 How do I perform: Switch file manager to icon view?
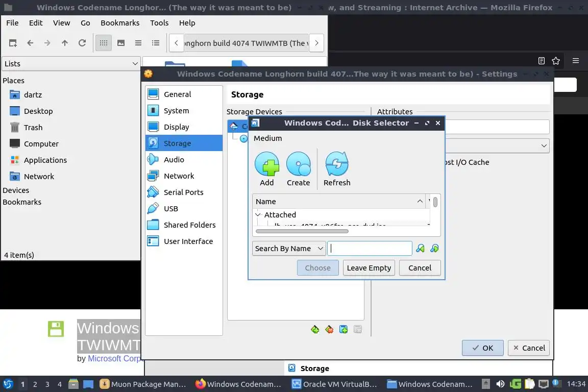point(104,43)
